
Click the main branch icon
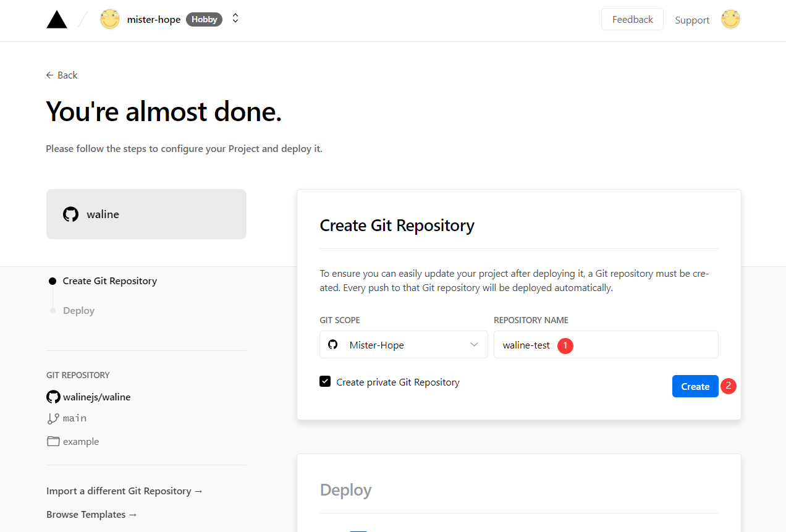point(53,418)
